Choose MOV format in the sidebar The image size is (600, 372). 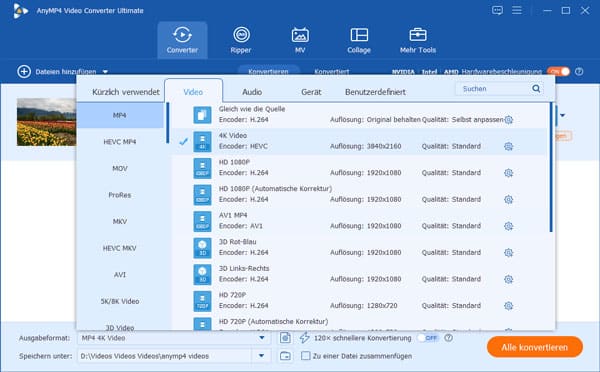tap(120, 168)
